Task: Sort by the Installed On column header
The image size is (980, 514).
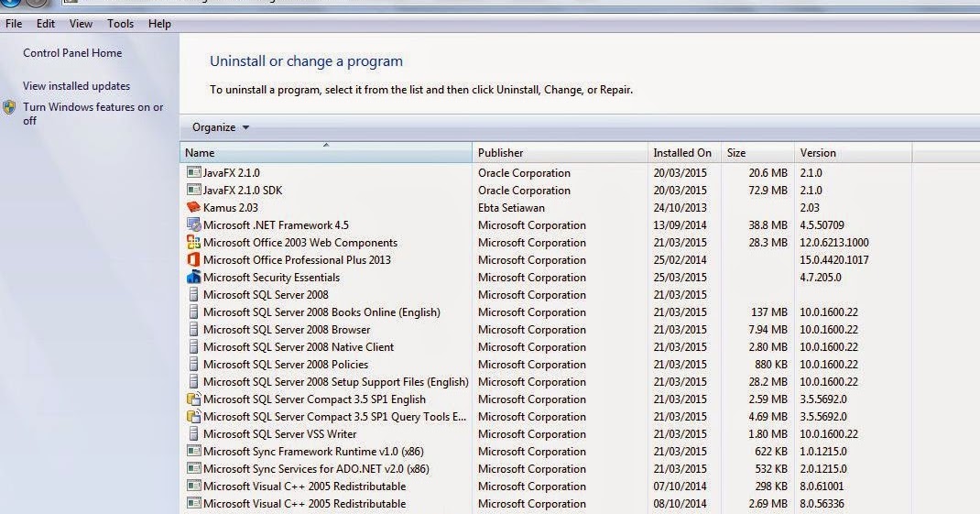Action: click(684, 153)
